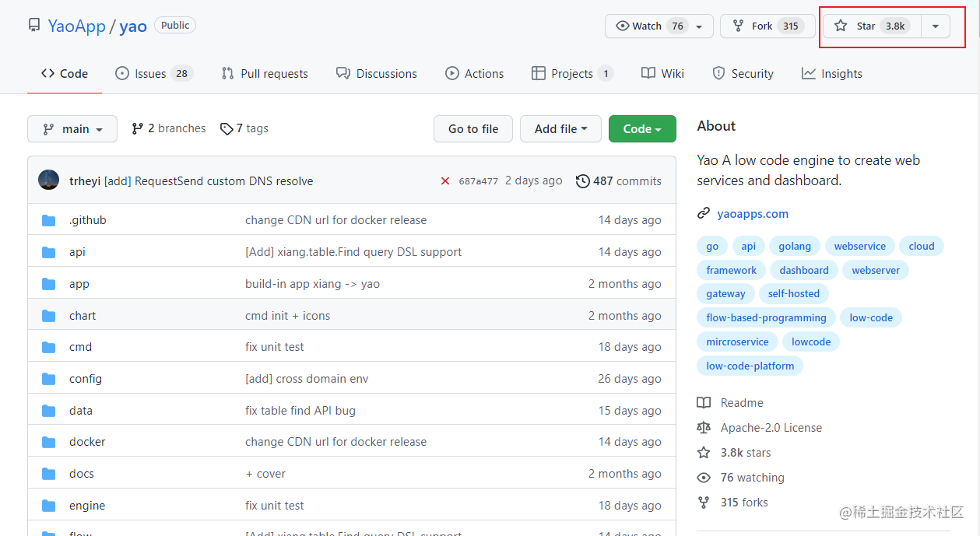Click the commit history clock icon
The height and width of the screenshot is (536, 980).
point(582,181)
